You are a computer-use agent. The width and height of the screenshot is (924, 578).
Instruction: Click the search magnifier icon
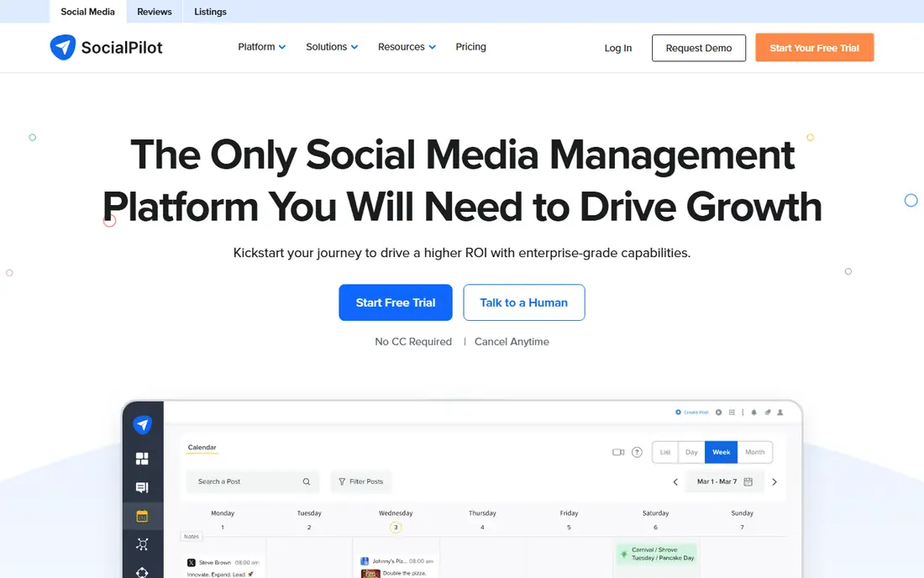click(307, 481)
